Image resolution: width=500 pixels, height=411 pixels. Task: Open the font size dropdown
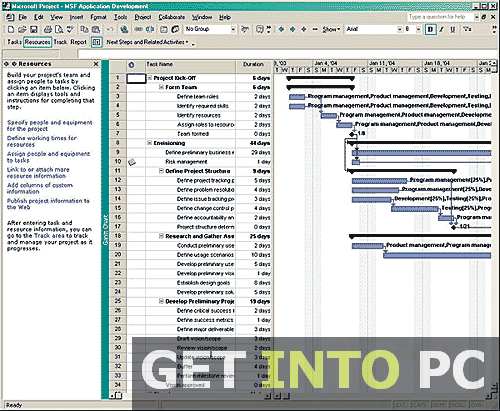pyautogui.click(x=418, y=29)
